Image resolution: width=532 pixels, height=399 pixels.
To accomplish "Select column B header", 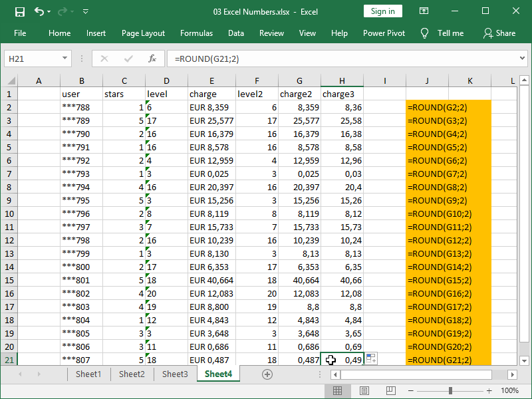I will [x=81, y=80].
